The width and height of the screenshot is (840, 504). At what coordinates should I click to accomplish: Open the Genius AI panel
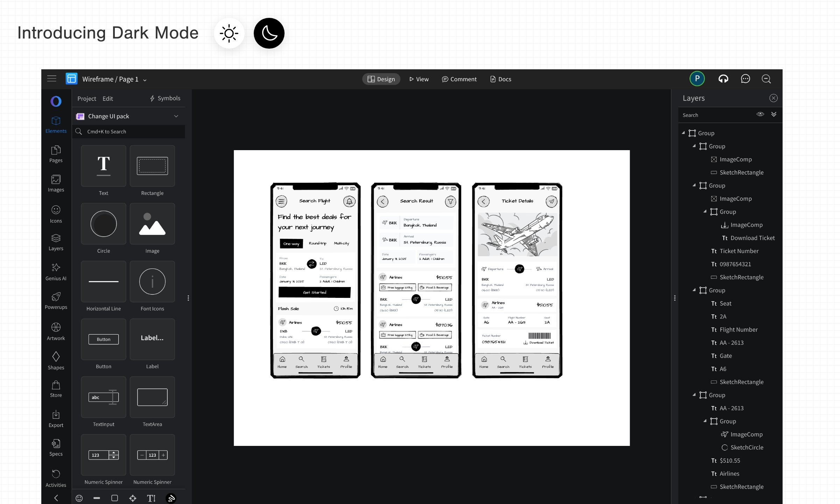tap(56, 272)
